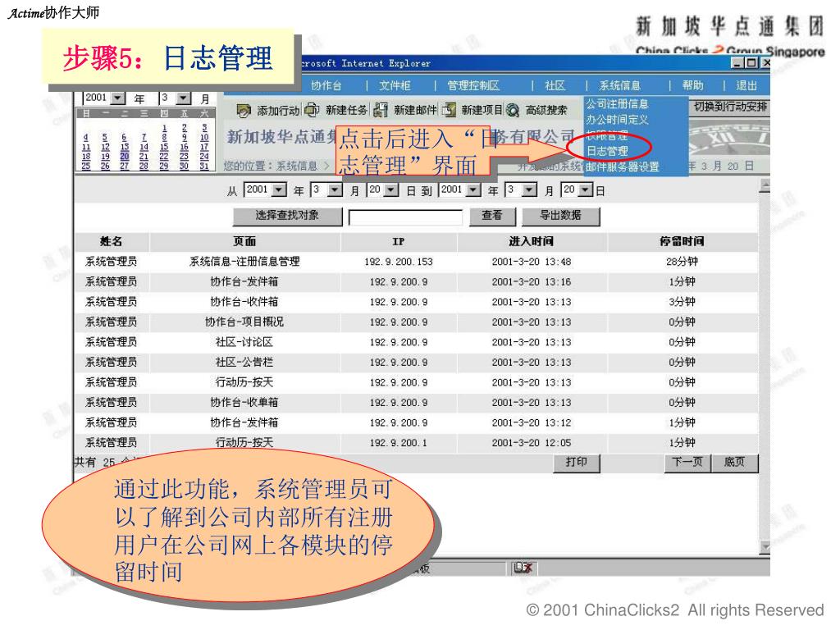Click the 28分钟 duration cell

(682, 262)
